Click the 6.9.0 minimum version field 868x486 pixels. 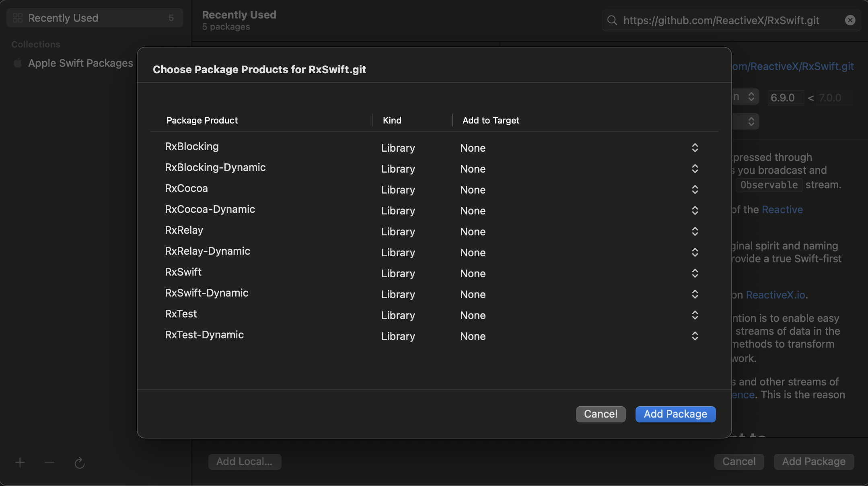(x=786, y=98)
